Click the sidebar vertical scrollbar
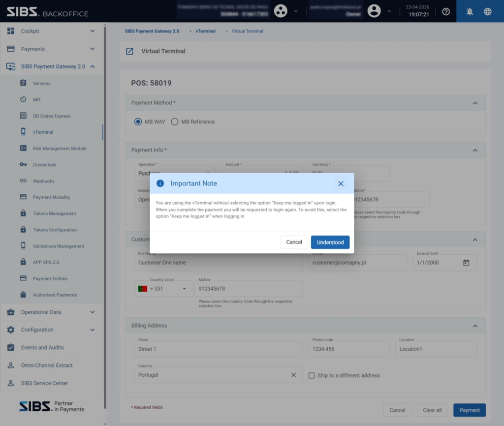The image size is (504, 426). coord(105,218)
